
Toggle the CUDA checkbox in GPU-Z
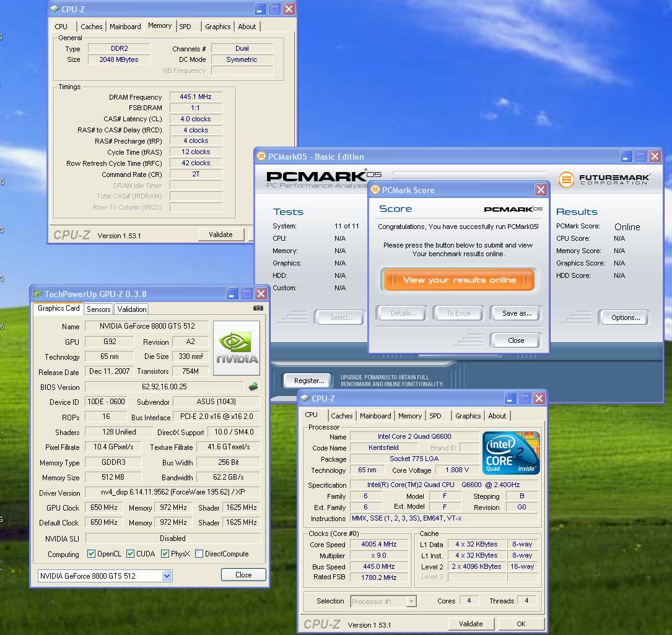tap(130, 554)
